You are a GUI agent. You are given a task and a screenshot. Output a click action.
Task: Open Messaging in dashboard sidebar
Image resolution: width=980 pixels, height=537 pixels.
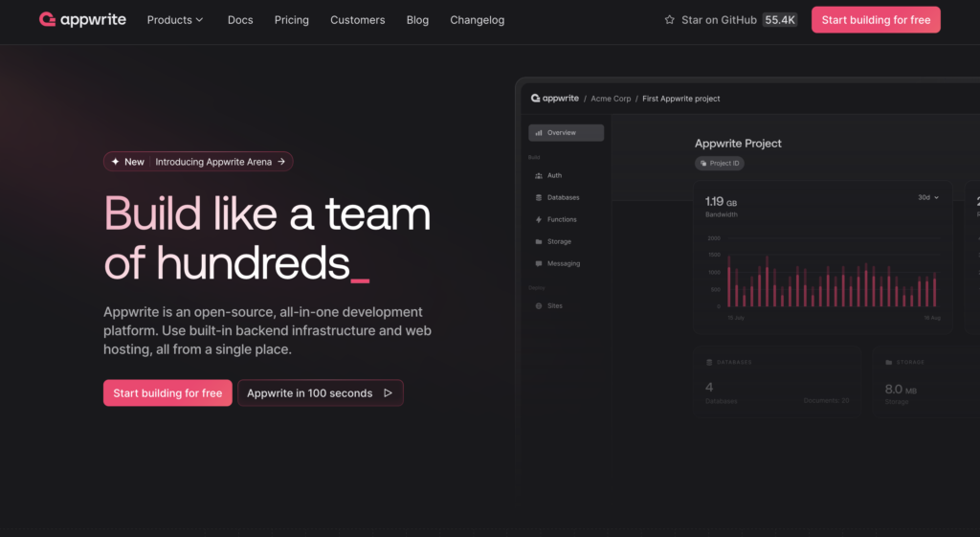pos(564,263)
